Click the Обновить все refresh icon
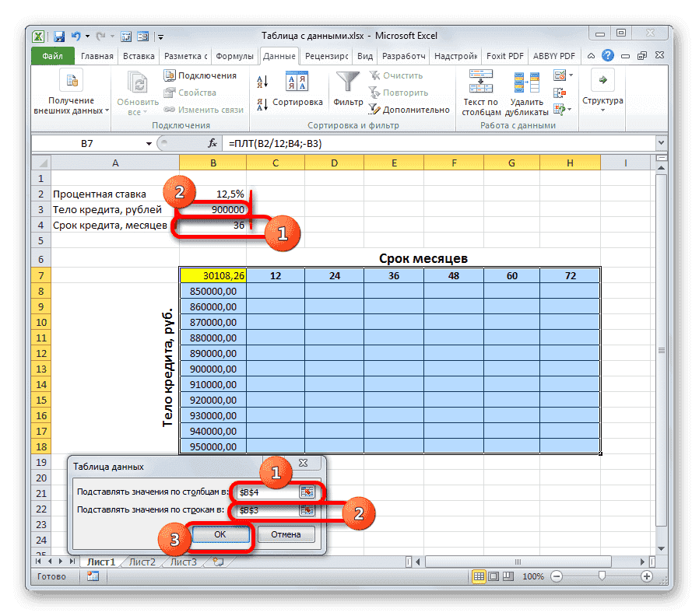This screenshot has width=699, height=616. pyautogui.click(x=136, y=80)
